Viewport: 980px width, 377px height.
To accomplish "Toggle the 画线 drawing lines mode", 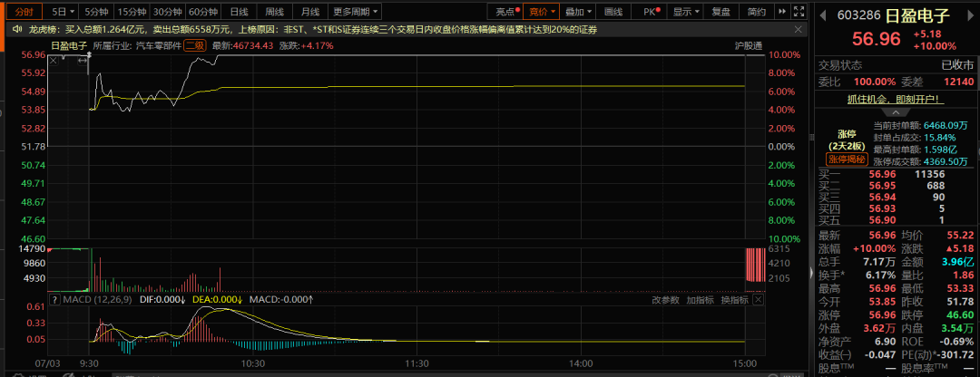I will tap(613, 11).
